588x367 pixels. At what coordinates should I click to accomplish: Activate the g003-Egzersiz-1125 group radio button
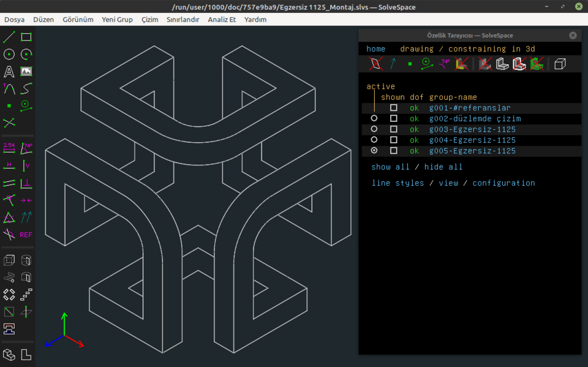point(374,129)
